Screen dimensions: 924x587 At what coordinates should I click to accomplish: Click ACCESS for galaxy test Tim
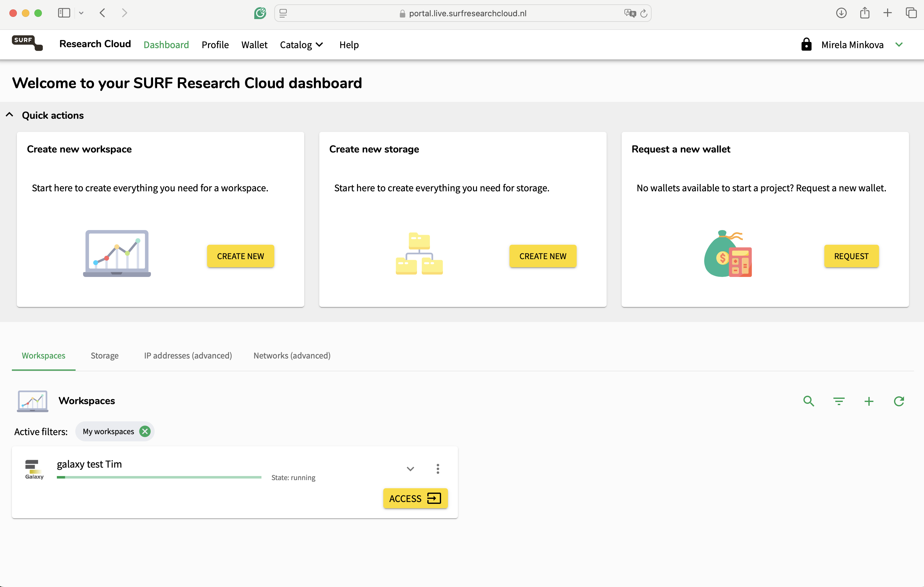(x=415, y=498)
